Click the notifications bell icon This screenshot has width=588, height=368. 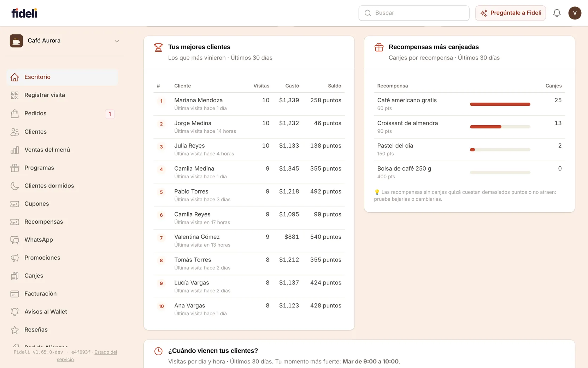click(x=557, y=13)
